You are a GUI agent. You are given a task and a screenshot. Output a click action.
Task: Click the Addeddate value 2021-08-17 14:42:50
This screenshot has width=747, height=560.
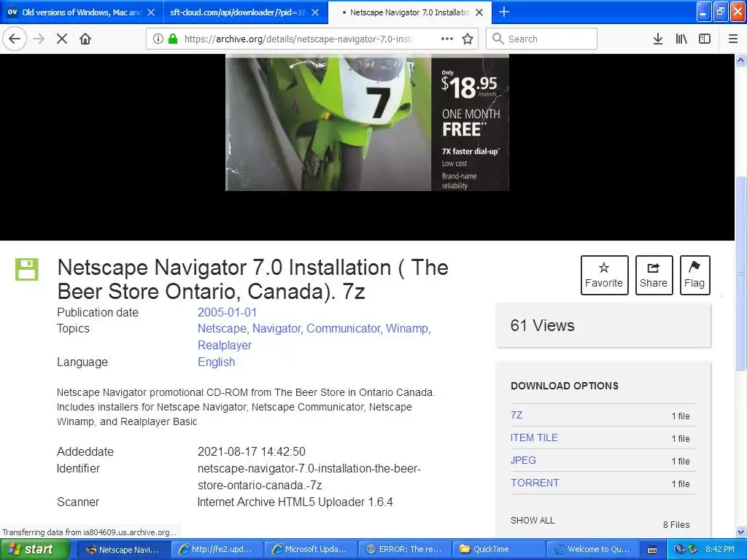coord(252,451)
